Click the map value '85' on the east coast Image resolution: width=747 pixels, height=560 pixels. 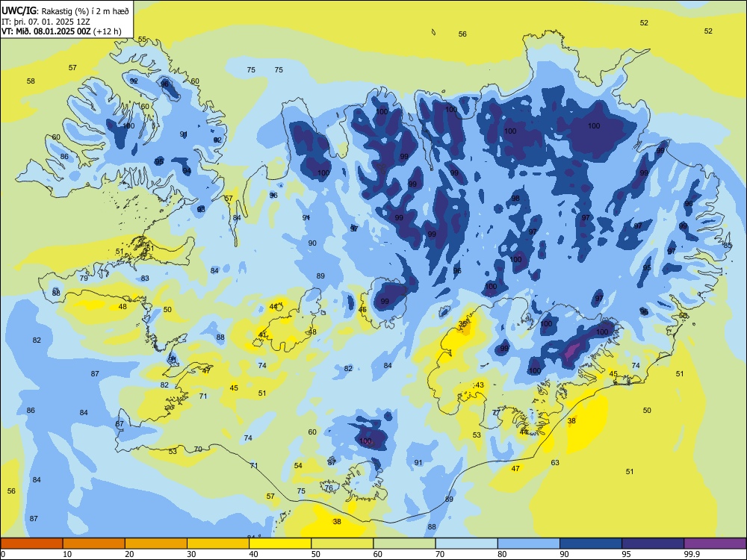click(728, 245)
